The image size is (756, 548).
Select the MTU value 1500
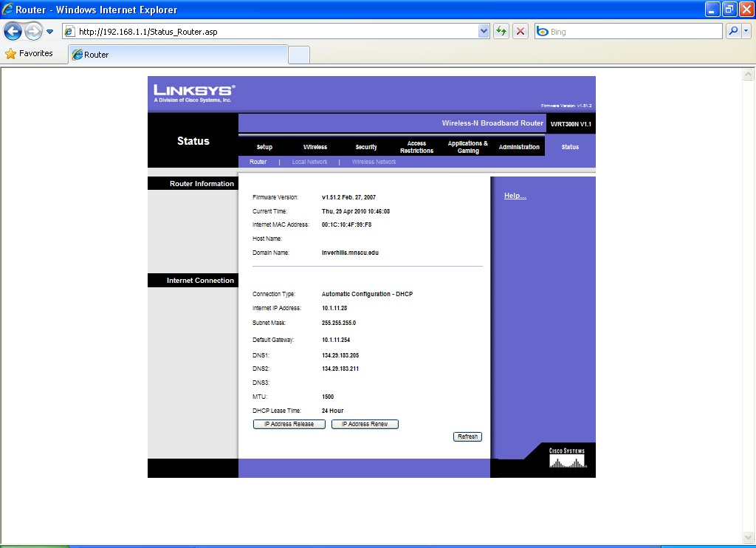pyautogui.click(x=328, y=397)
